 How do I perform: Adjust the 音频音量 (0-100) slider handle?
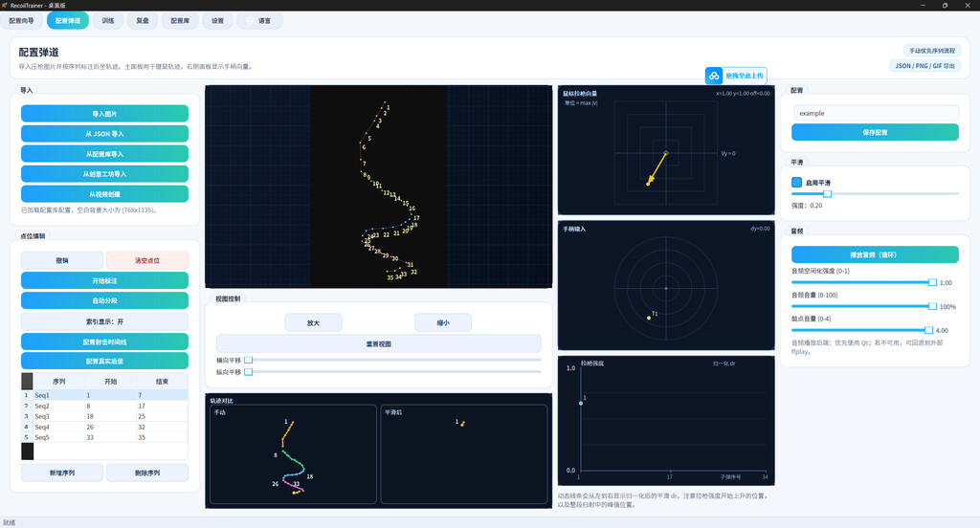coord(932,306)
